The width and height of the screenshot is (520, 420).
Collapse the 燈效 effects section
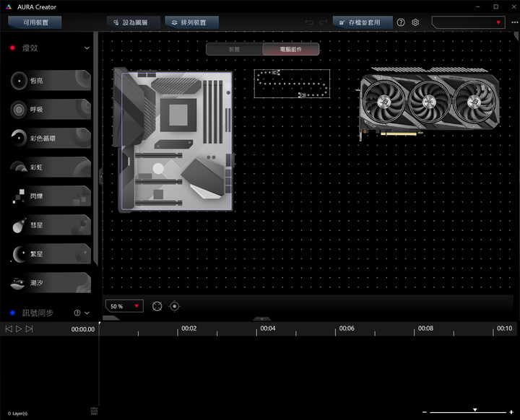coord(87,48)
